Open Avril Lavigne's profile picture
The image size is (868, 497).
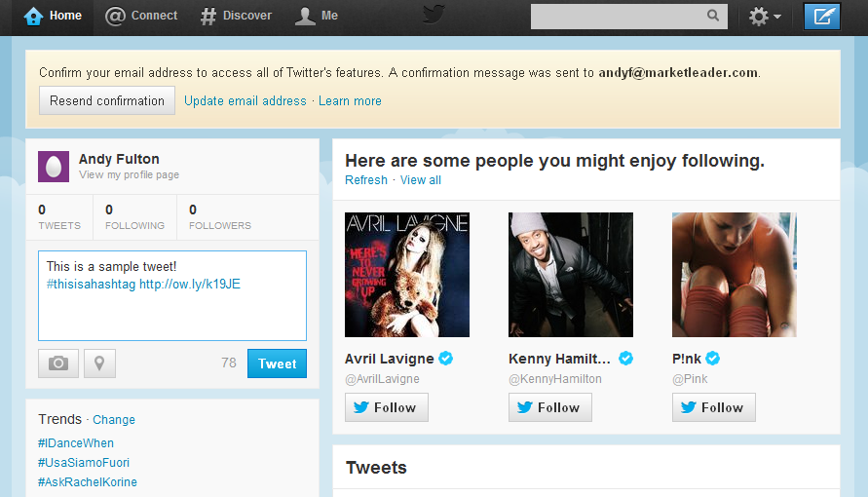[407, 275]
